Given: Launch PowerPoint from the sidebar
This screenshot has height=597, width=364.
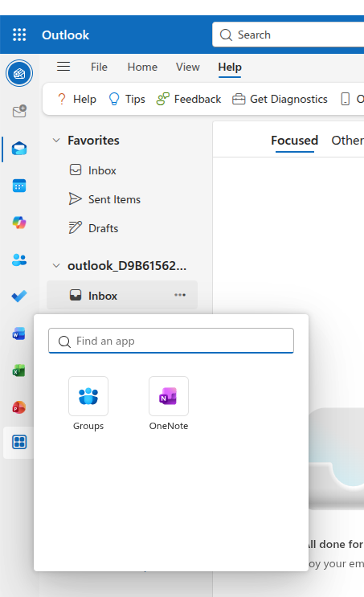Looking at the screenshot, I should [x=18, y=407].
